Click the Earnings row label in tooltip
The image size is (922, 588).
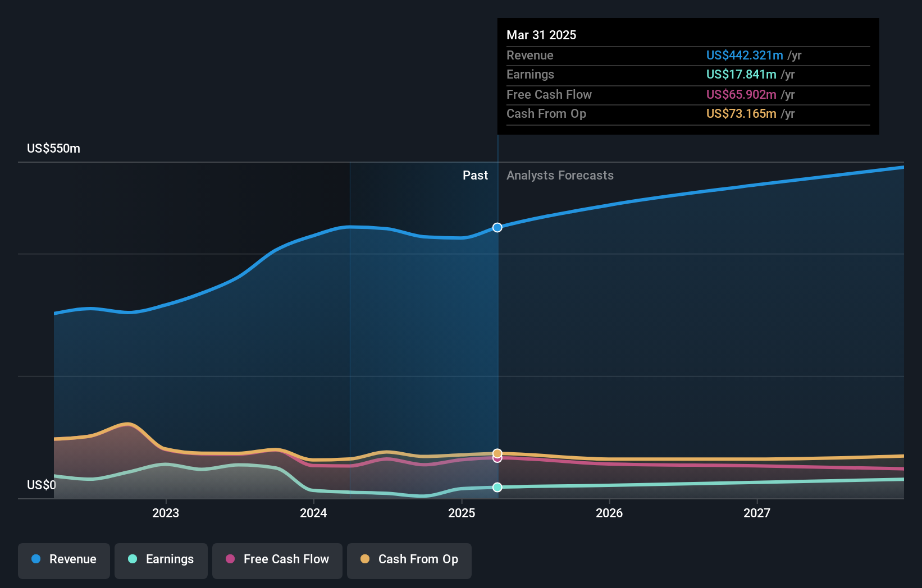(530, 74)
